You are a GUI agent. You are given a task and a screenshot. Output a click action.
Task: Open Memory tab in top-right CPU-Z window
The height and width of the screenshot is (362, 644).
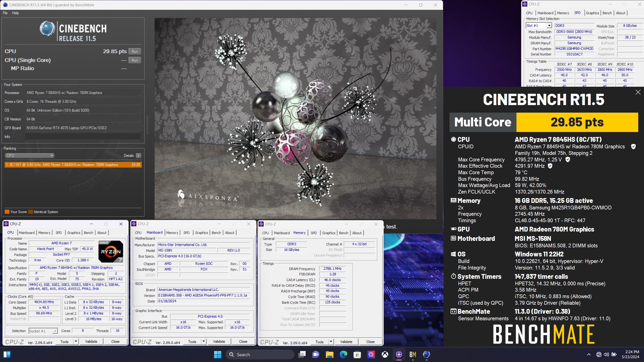click(x=563, y=13)
